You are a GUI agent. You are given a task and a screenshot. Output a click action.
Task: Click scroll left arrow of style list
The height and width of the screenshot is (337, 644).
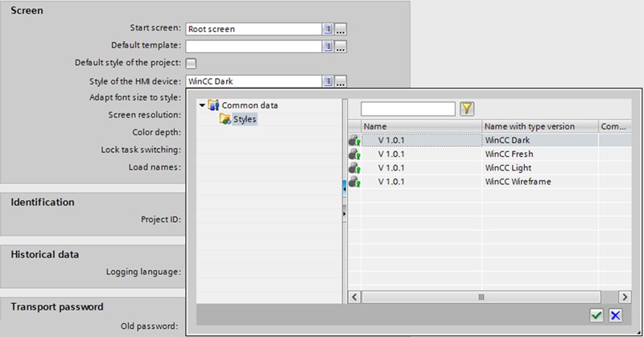coord(354,297)
